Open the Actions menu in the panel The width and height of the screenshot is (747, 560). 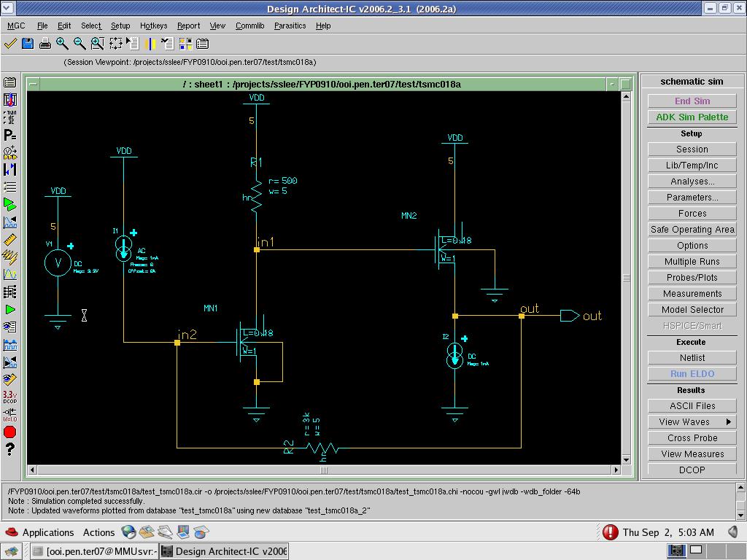[98, 532]
